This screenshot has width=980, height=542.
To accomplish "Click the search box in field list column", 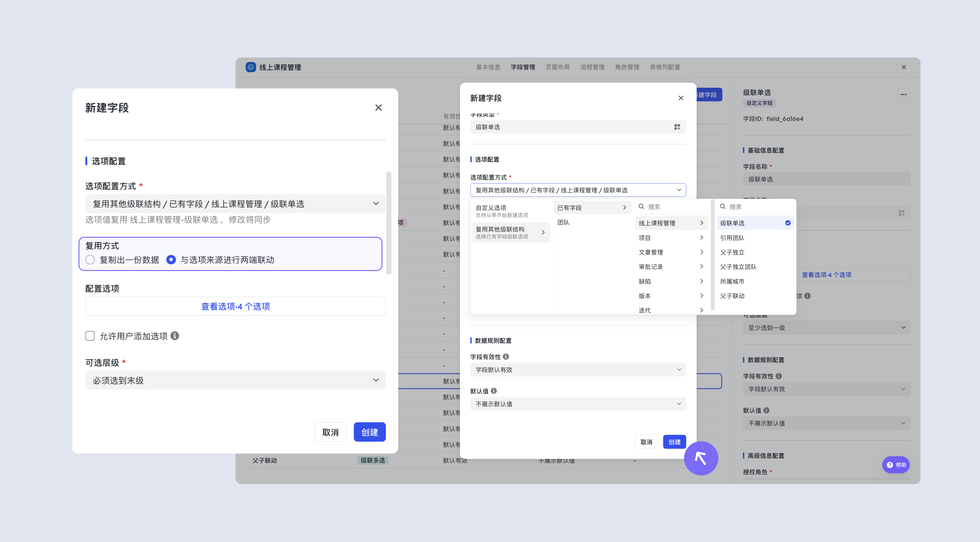I will coord(755,207).
